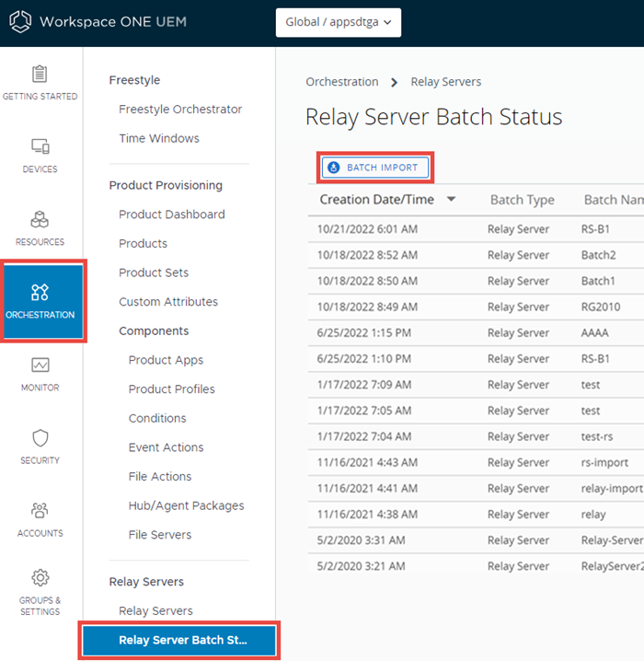Click batch name Batch1

[598, 281]
